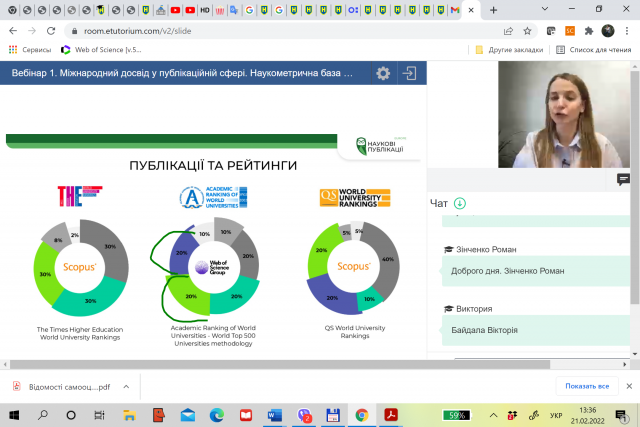Click the address bar showing room.etutorium.com

[250, 31]
